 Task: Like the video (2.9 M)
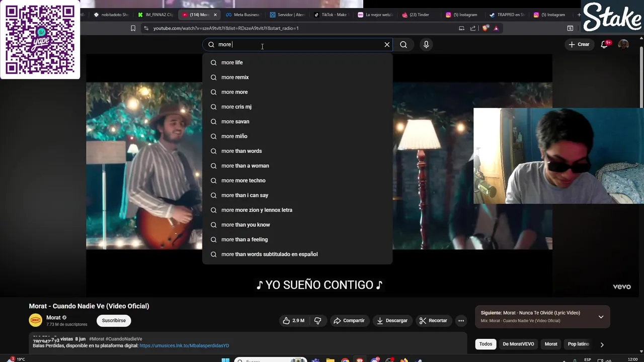click(x=293, y=320)
